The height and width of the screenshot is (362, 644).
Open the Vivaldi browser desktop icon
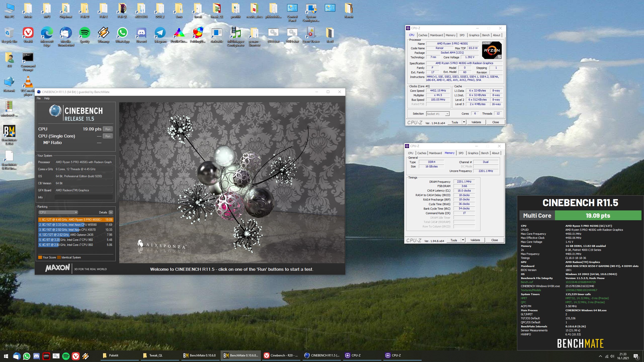(28, 35)
